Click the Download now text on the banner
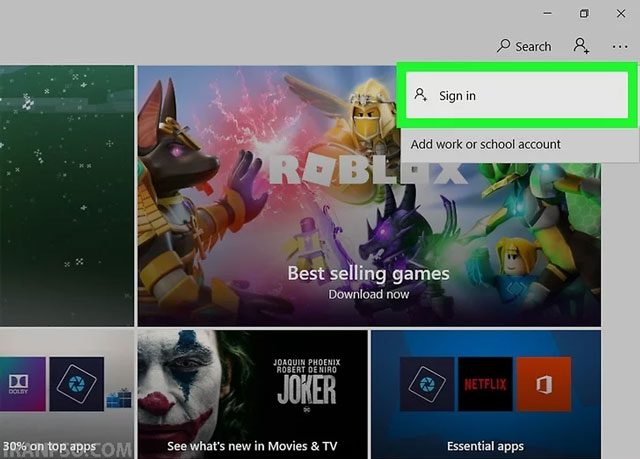Screen dimensions: 640x459 [x=369, y=294]
